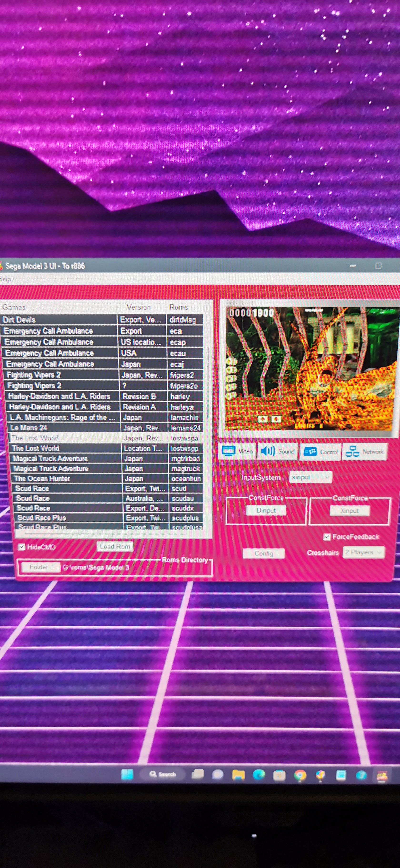Image resolution: width=400 pixels, height=868 pixels.
Task: Select Emergency Call Ambulance with rom eca
Action: 102,331
